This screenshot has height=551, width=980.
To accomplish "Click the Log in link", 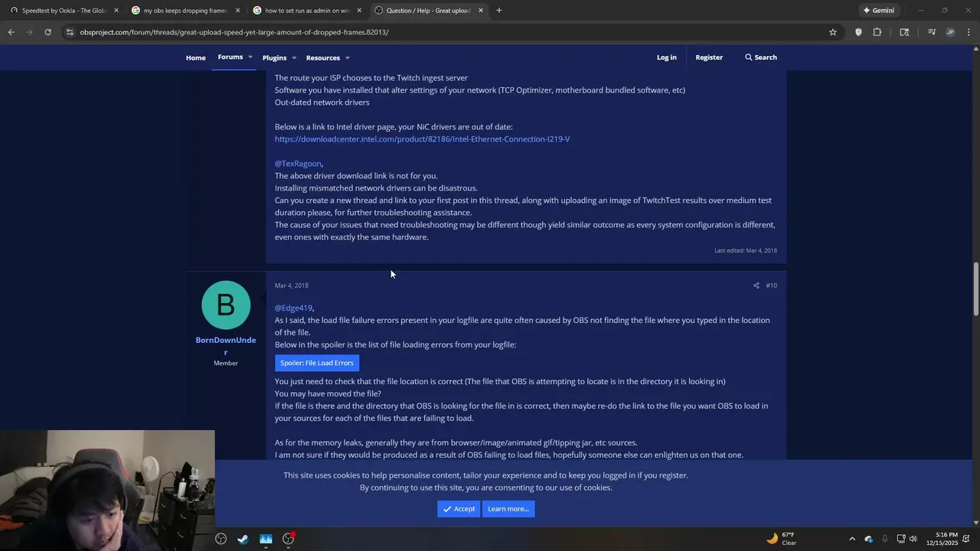I will click(666, 57).
